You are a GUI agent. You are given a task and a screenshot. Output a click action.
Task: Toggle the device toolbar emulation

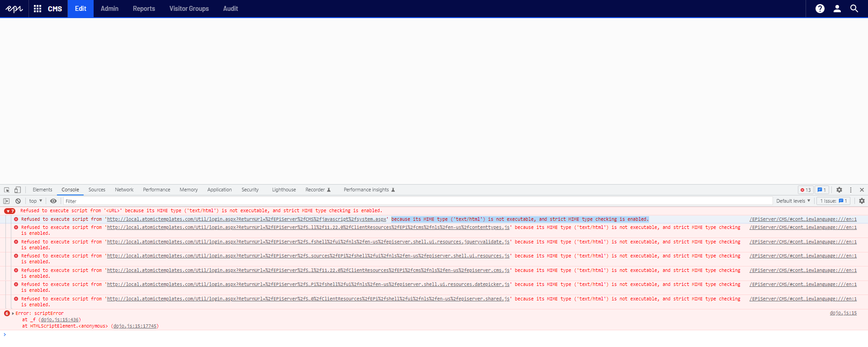tap(18, 190)
